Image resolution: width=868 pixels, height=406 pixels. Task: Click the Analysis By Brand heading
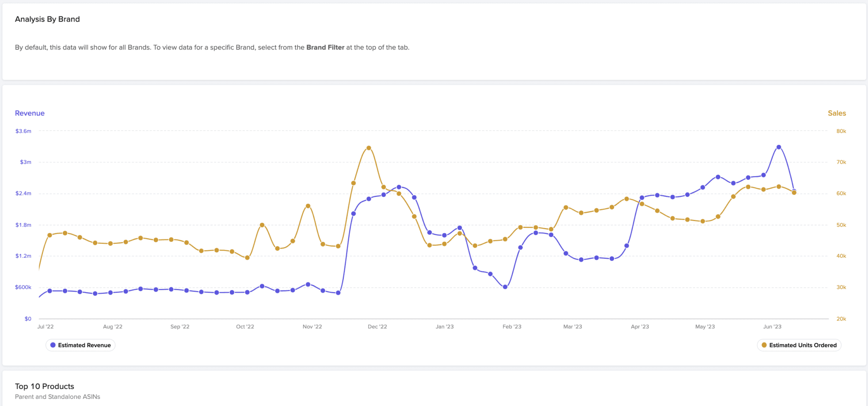pyautogui.click(x=47, y=19)
